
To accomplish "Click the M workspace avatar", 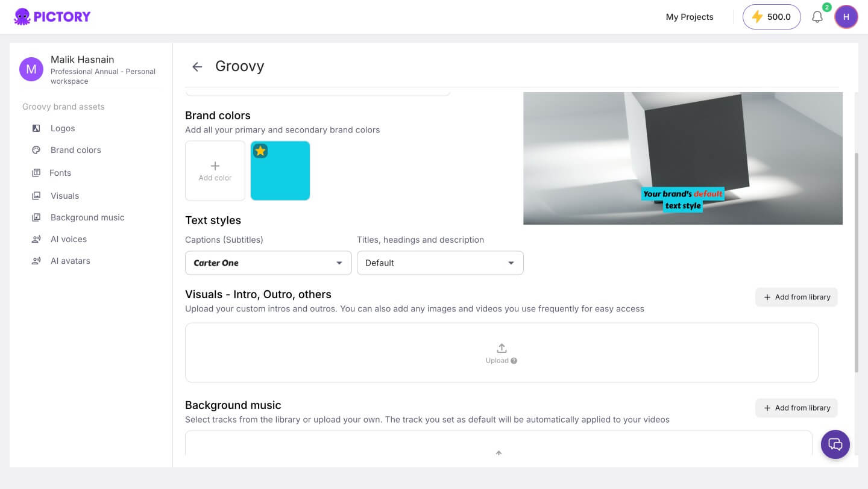I will (31, 69).
